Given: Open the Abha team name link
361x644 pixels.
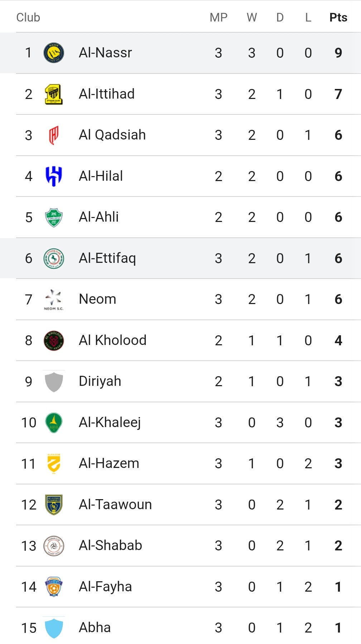Looking at the screenshot, I should pos(95,628).
